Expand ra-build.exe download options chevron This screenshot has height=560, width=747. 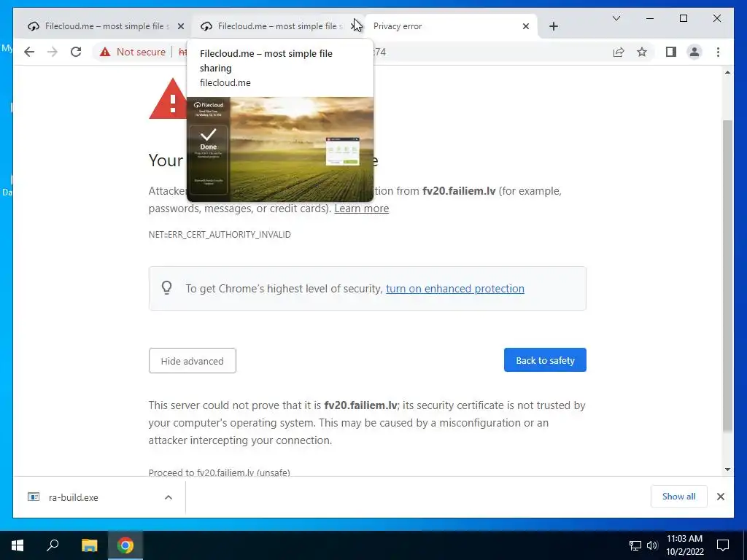click(x=169, y=497)
